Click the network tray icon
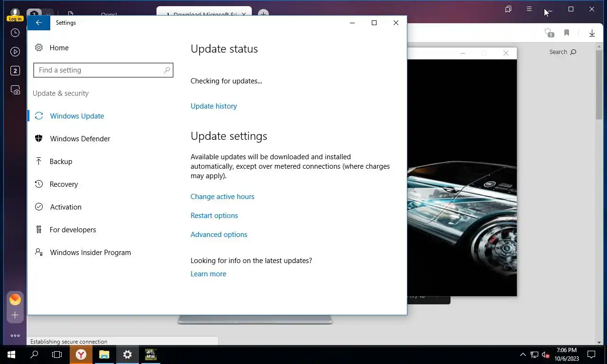The height and width of the screenshot is (364, 607). click(x=534, y=355)
